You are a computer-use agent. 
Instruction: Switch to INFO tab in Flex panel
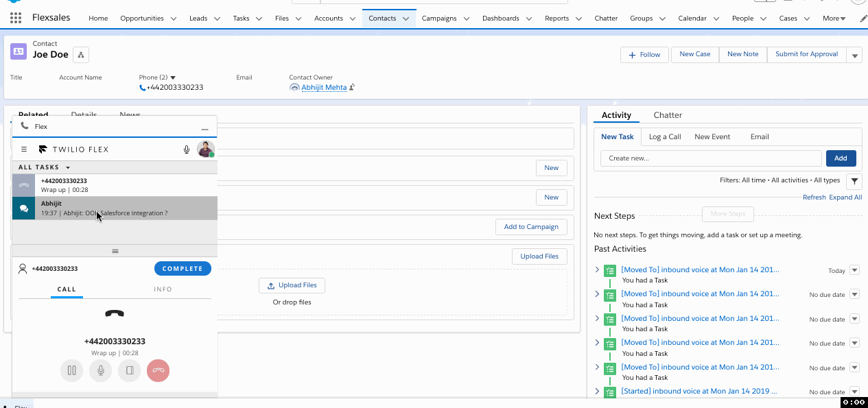click(163, 289)
